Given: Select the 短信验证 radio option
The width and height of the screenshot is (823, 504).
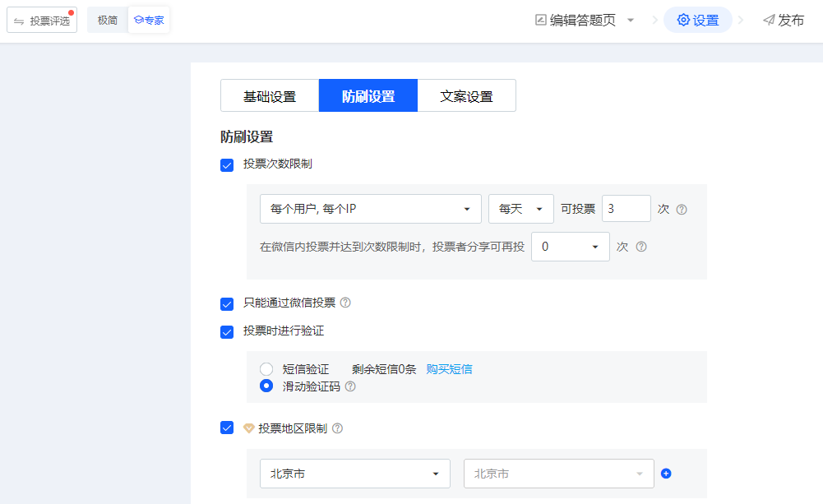Looking at the screenshot, I should click(266, 369).
